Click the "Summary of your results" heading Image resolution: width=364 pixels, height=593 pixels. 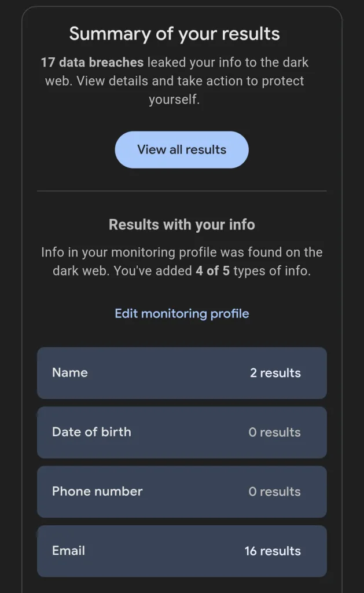tap(174, 34)
